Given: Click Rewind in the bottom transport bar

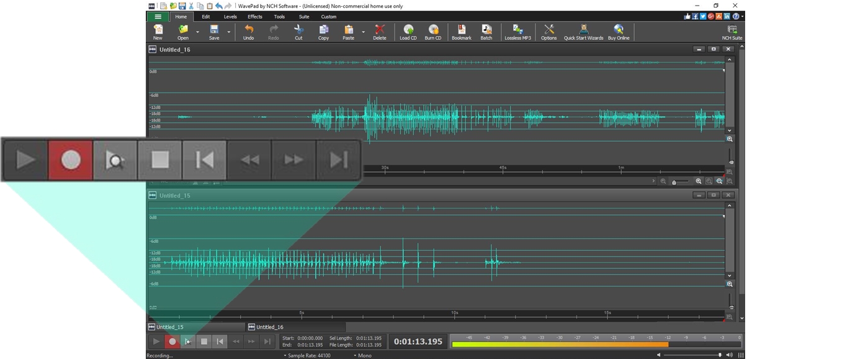Looking at the screenshot, I should coord(236,341).
